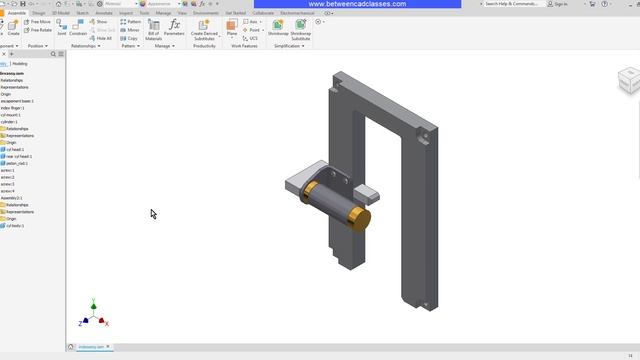The image size is (640, 360).
Task: Select the Mirror component tool
Action: (x=130, y=30)
